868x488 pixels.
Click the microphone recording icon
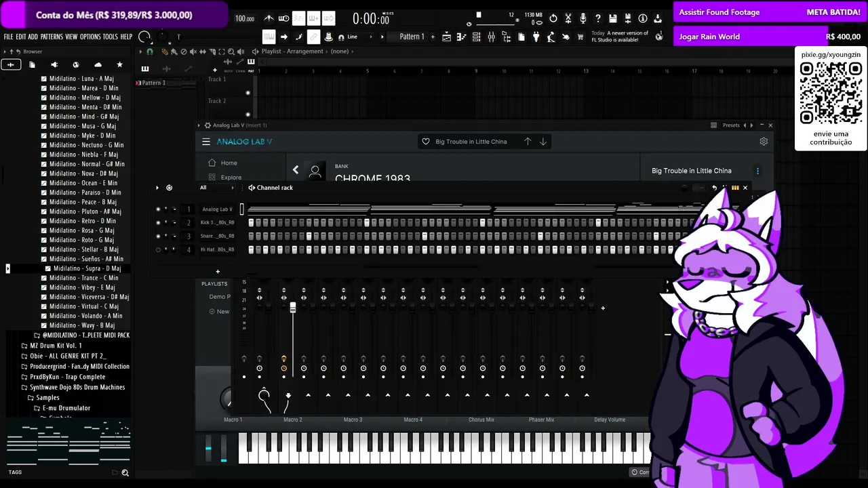[x=583, y=18]
